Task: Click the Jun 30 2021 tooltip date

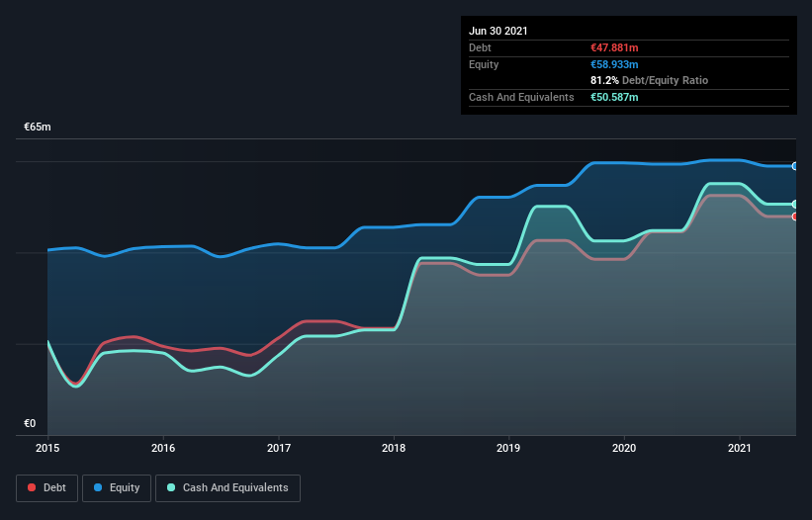Action: coord(498,31)
